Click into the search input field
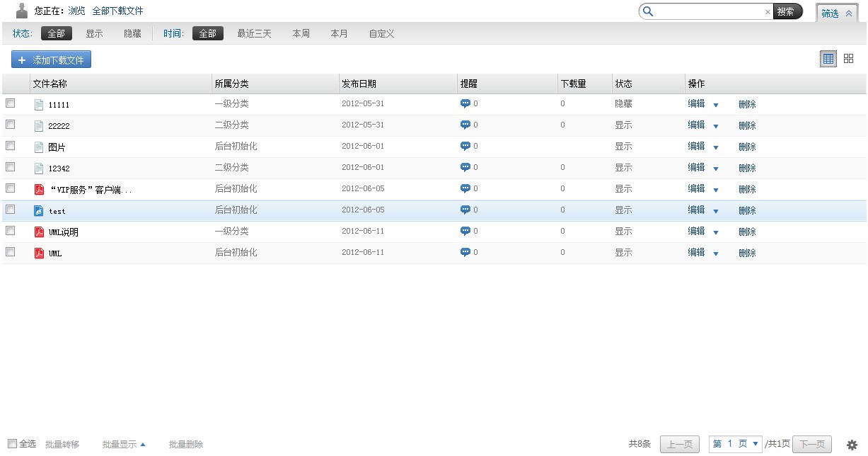The height and width of the screenshot is (456, 868). coord(707,12)
